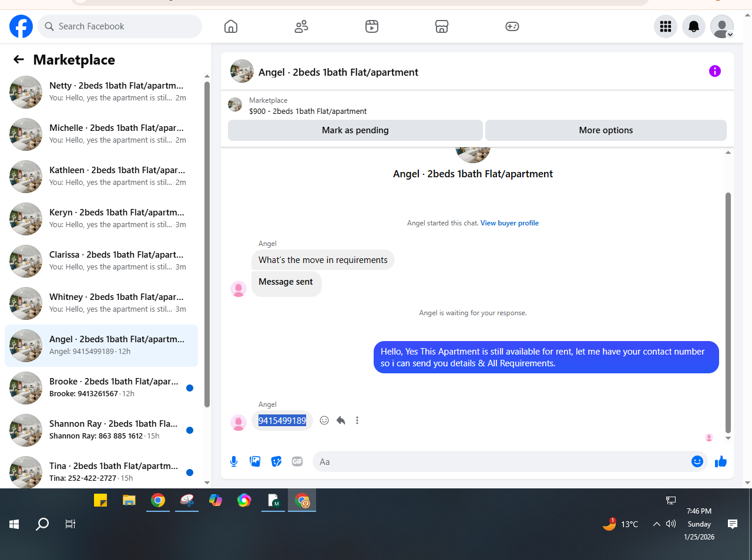Open Whitney's conversation
This screenshot has width=752, height=560.
pos(101,303)
